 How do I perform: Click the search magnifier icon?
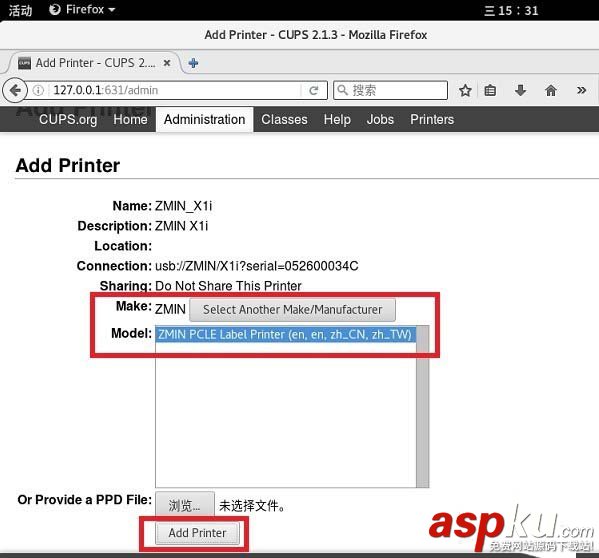(342, 90)
